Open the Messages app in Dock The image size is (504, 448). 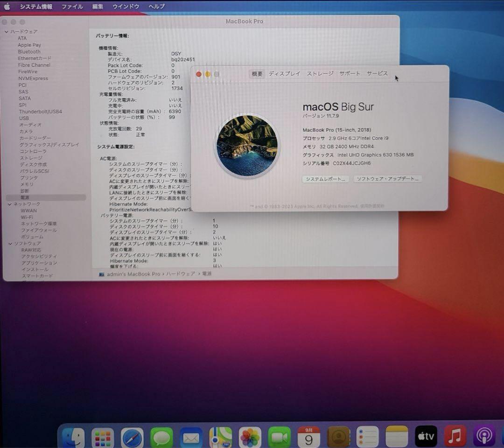[161, 438]
